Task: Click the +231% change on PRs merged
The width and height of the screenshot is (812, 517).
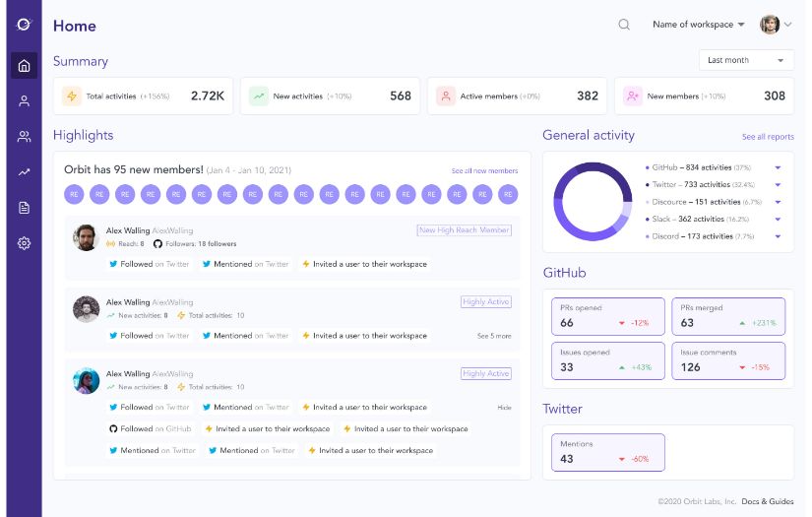Action: (x=764, y=323)
